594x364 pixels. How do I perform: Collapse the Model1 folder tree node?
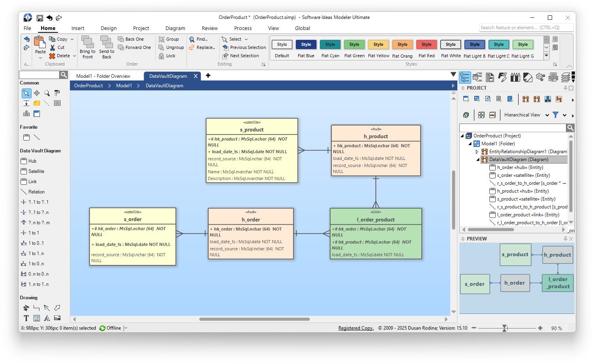coord(470,144)
